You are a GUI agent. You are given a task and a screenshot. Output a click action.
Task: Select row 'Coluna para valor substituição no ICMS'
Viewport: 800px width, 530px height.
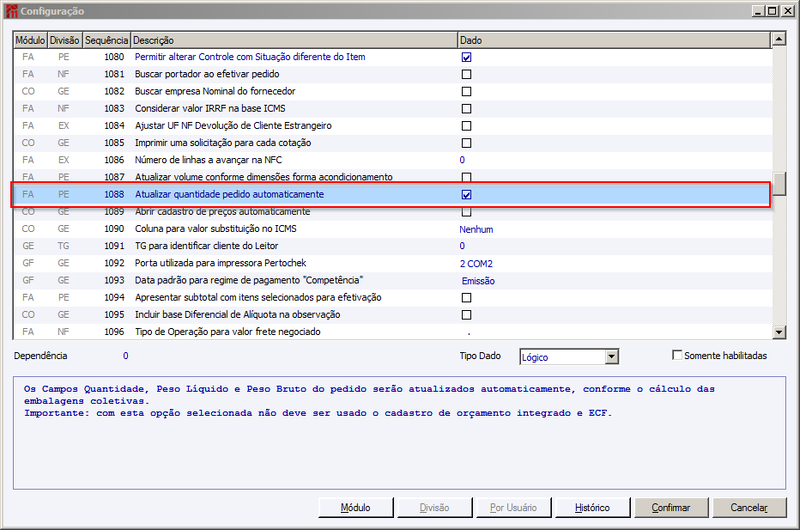click(x=392, y=229)
